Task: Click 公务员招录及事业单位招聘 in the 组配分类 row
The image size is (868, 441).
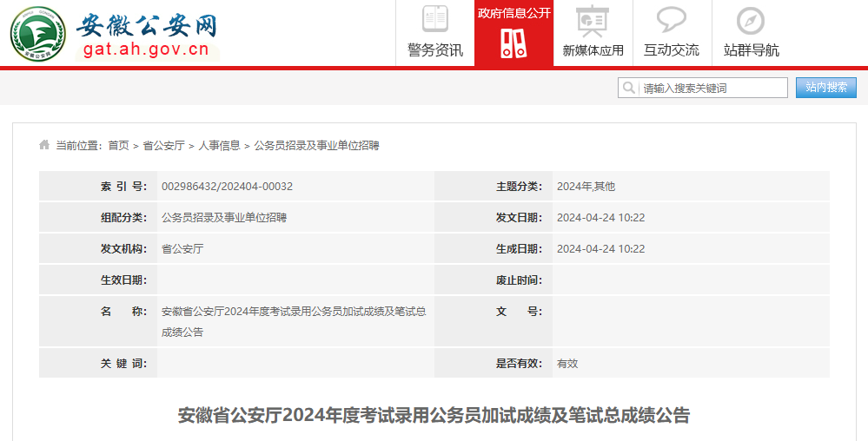Action: (x=224, y=217)
